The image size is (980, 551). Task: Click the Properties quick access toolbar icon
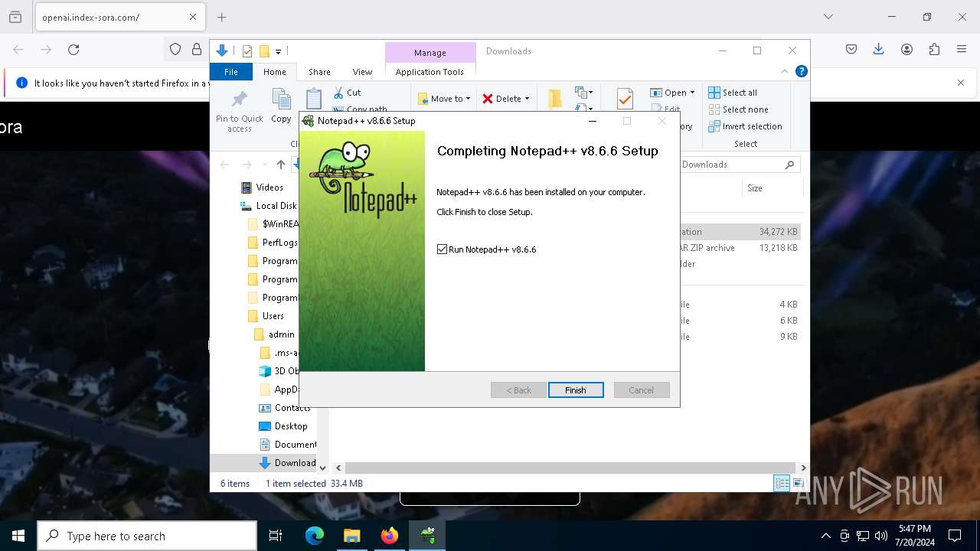[x=247, y=51]
